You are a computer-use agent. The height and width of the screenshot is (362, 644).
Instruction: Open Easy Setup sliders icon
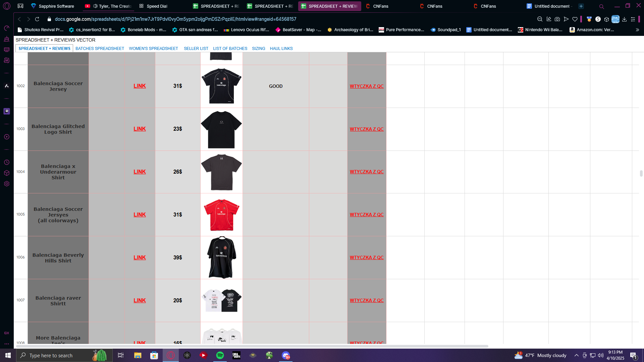(633, 19)
